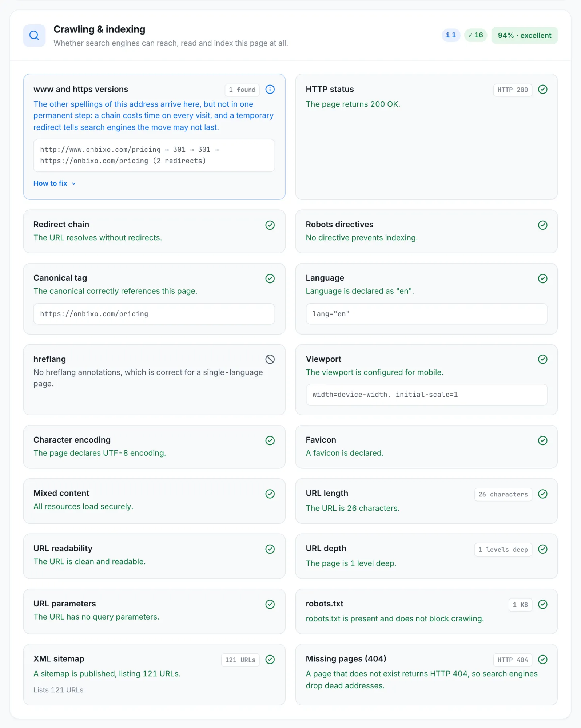Click the 1 KB badge on robots.txt
This screenshot has height=728, width=581.
click(520, 605)
